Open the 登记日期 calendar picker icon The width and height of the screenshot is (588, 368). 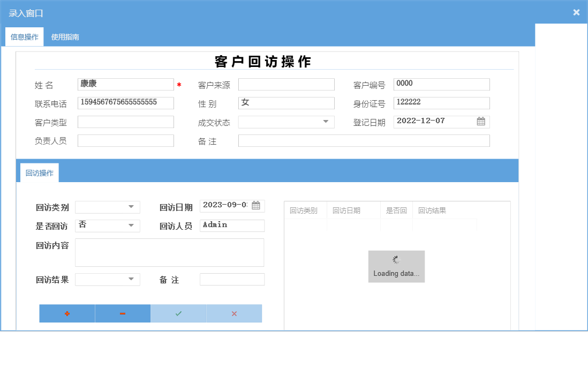(x=481, y=122)
